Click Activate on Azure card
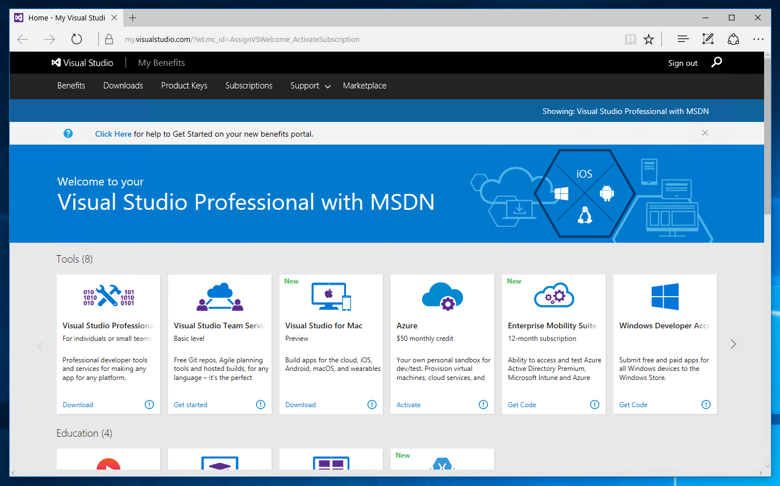The width and height of the screenshot is (780, 486). tap(408, 405)
